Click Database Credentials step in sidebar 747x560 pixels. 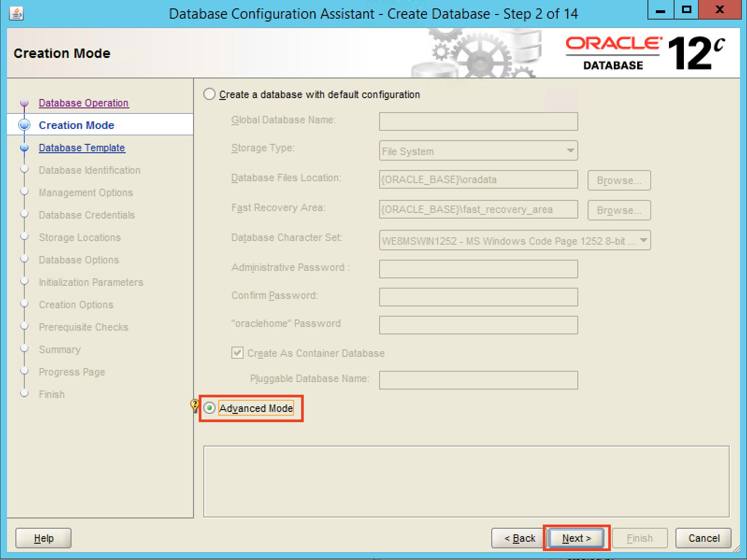click(86, 215)
